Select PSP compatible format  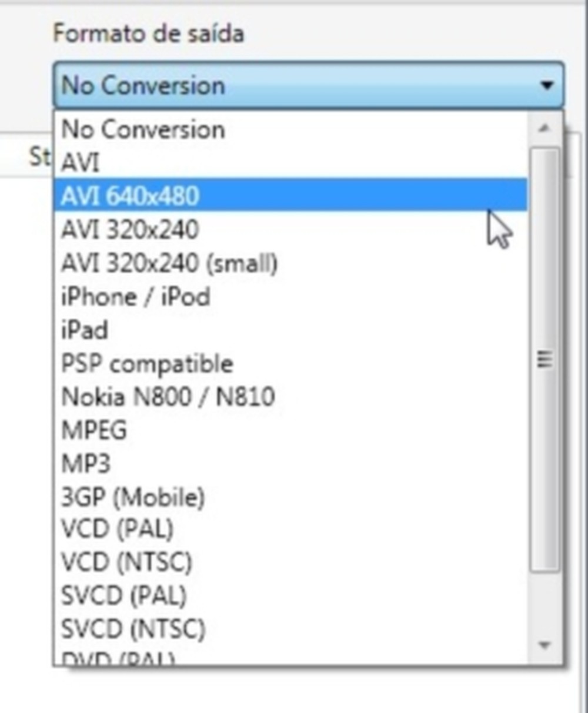click(147, 364)
